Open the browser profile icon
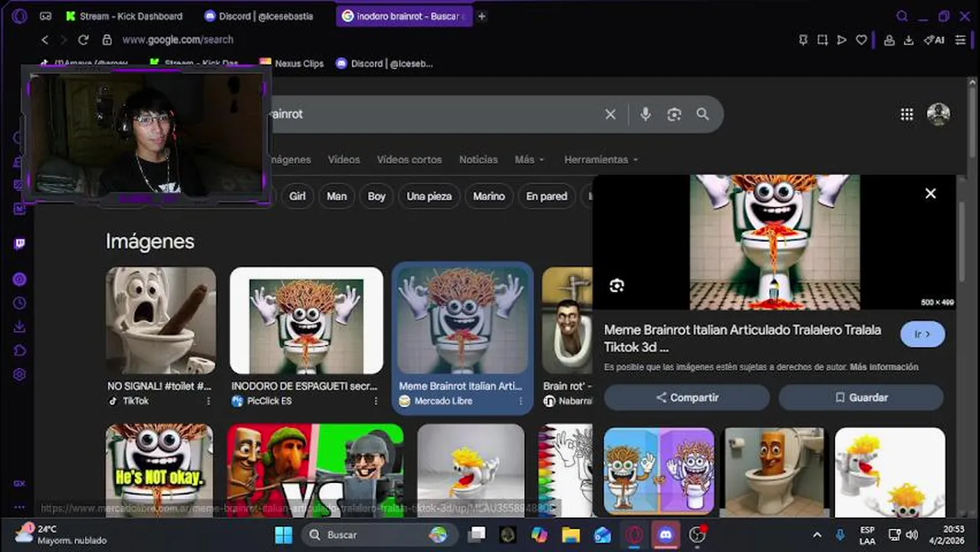 pos(890,40)
